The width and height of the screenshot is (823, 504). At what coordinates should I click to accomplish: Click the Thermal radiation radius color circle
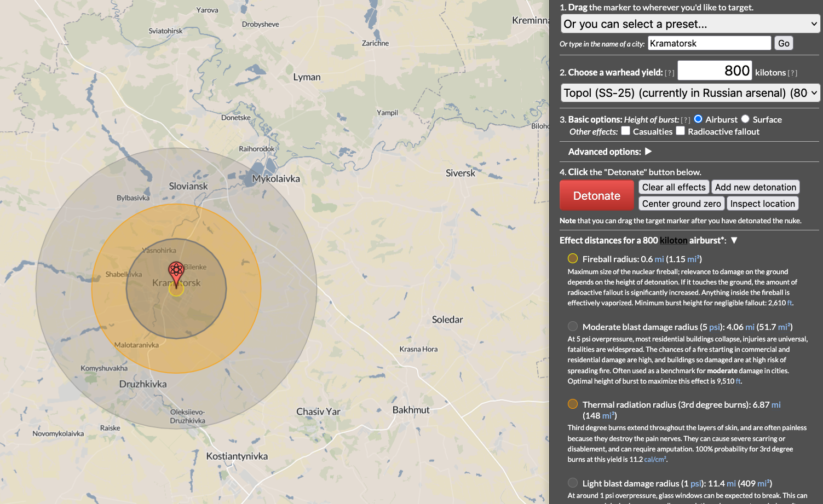[x=573, y=404]
